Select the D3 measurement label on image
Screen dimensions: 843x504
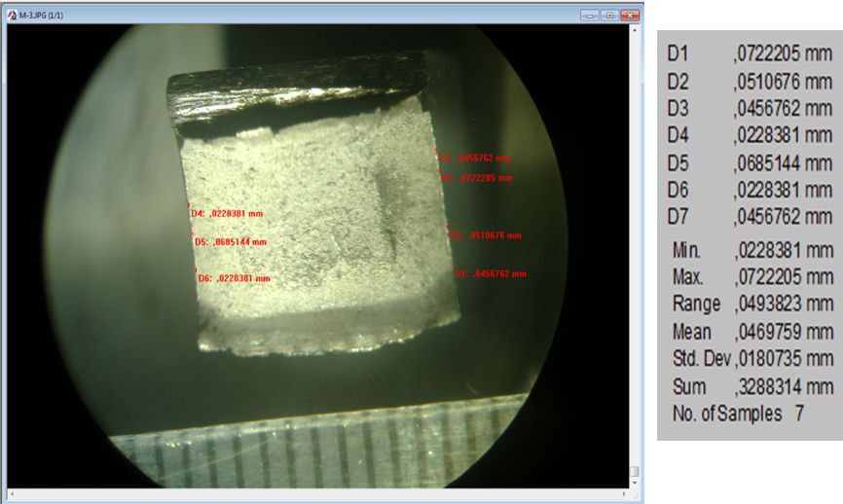pyautogui.click(x=475, y=158)
